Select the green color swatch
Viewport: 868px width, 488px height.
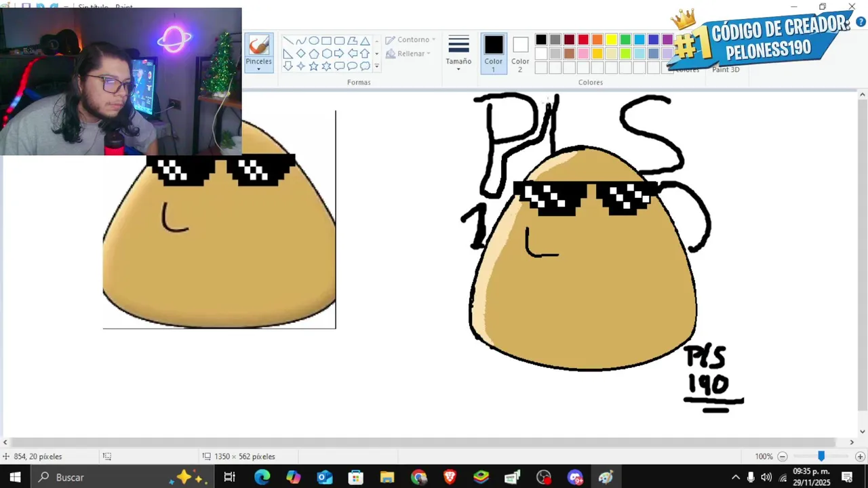click(x=625, y=39)
